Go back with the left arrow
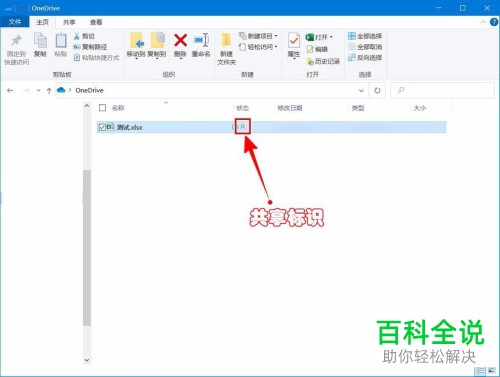Viewport: 500px width, 377px height. 10,90
